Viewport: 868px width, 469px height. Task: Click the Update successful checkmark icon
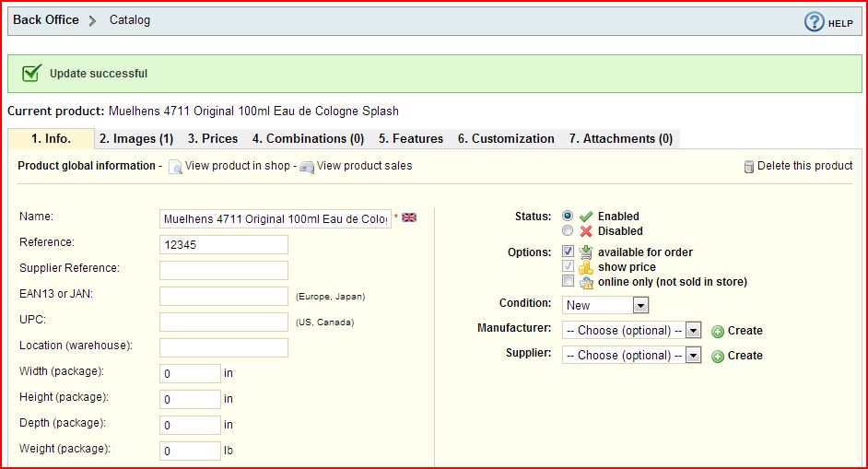click(x=31, y=73)
